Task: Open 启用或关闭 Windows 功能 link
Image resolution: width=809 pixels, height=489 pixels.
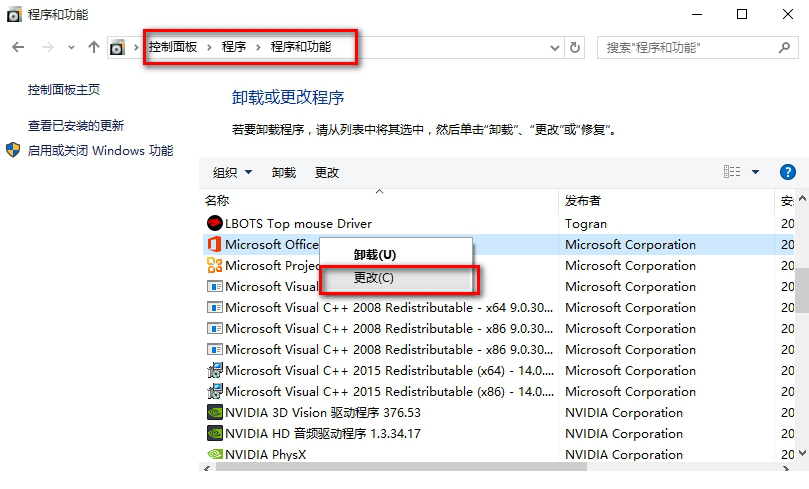Action: pyautogui.click(x=101, y=151)
